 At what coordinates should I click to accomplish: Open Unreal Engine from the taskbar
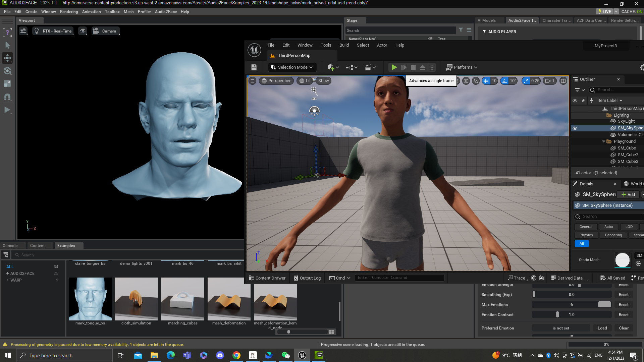coord(302,355)
